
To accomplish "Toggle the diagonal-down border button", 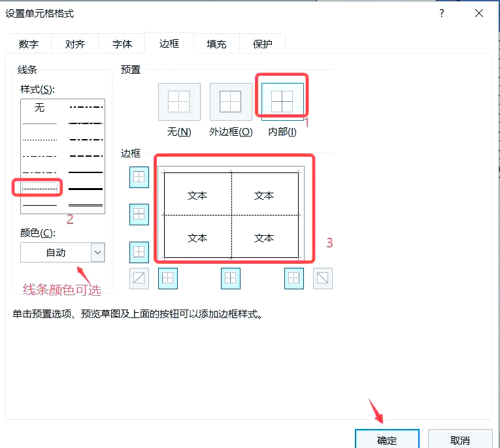I will pos(323,278).
